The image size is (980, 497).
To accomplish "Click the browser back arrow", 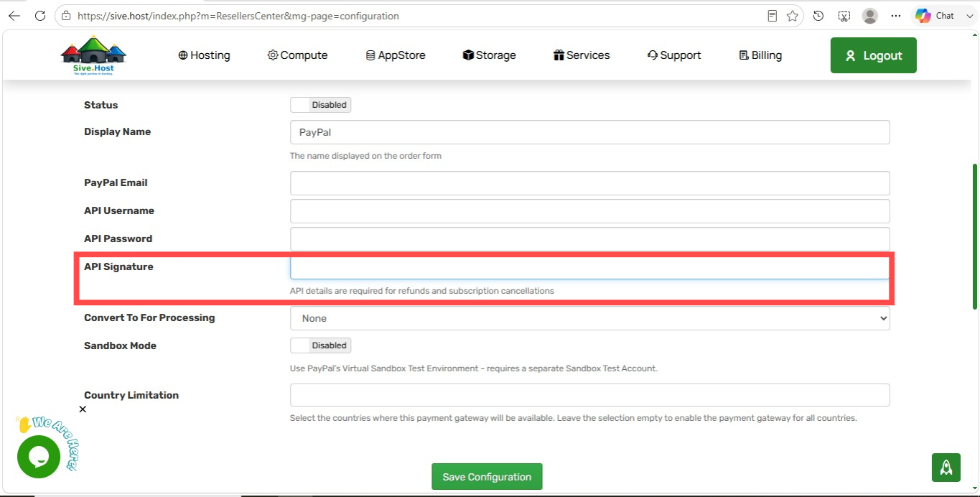I will click(x=14, y=16).
